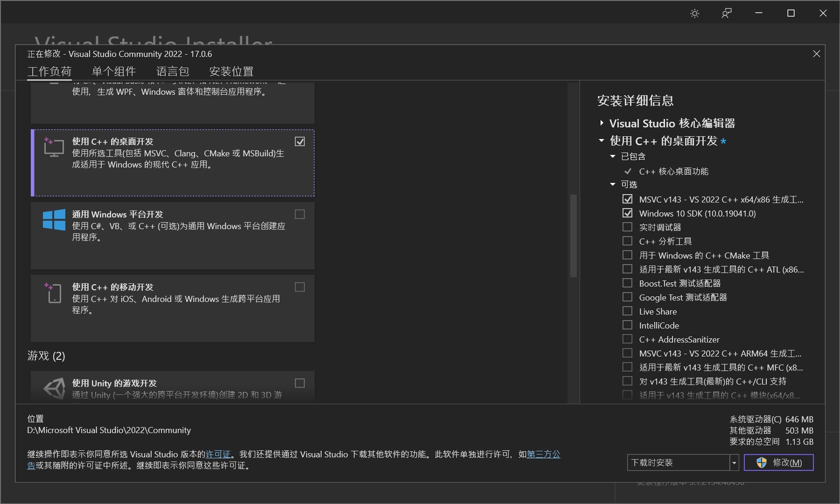The height and width of the screenshot is (504, 840).
Task: Switch to the 安装位置 tab
Action: click(231, 71)
